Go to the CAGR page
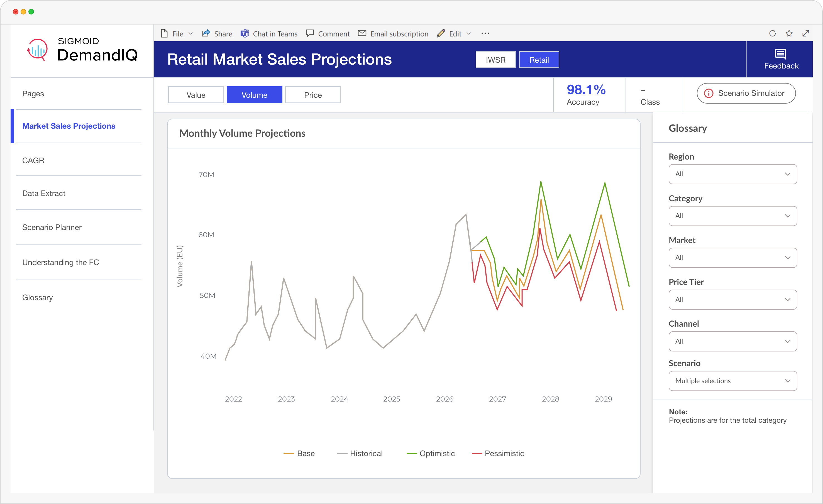Viewport: 823px width, 504px height. [33, 160]
